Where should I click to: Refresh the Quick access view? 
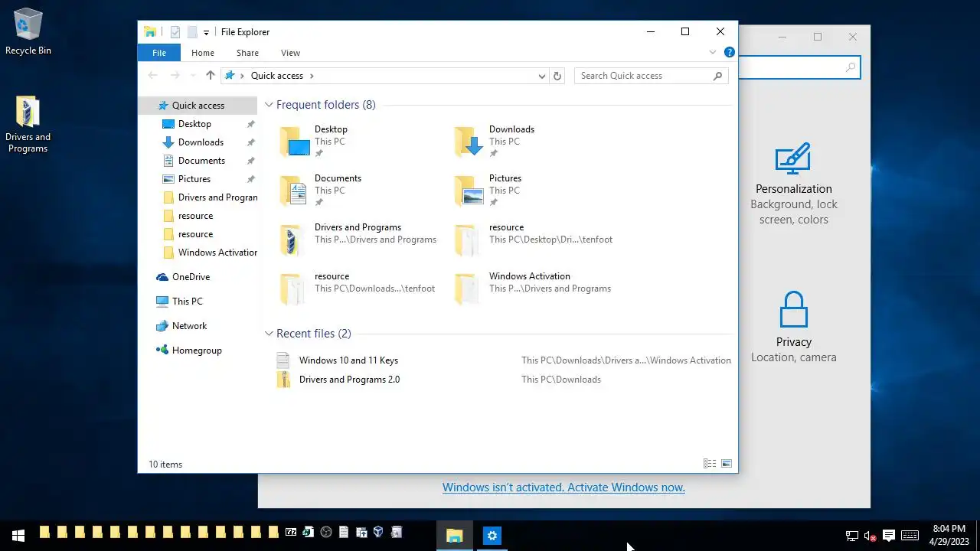click(557, 76)
